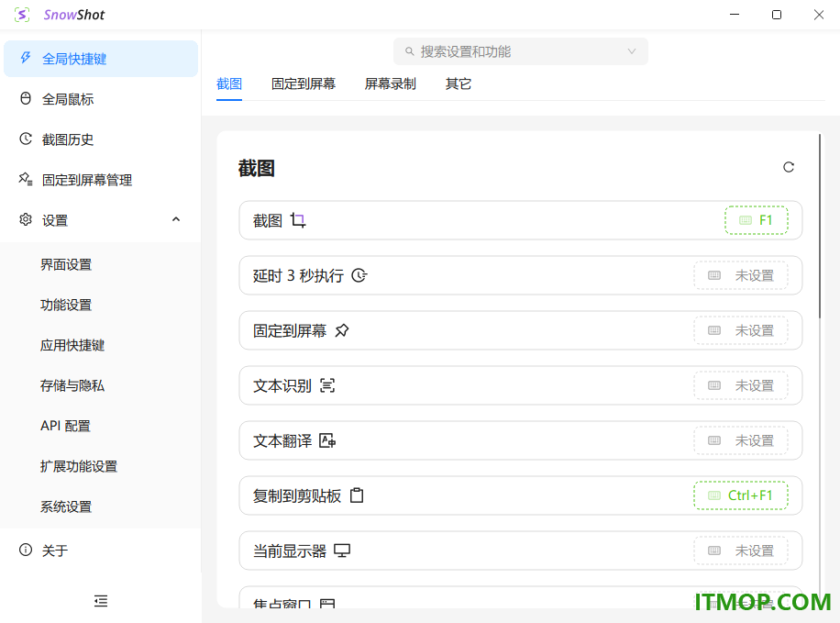Open 全局快捷键 in the sidebar

click(x=101, y=59)
